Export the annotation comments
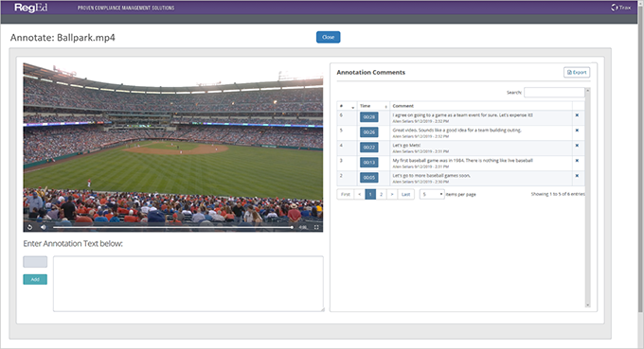This screenshot has height=349, width=644. click(x=577, y=72)
